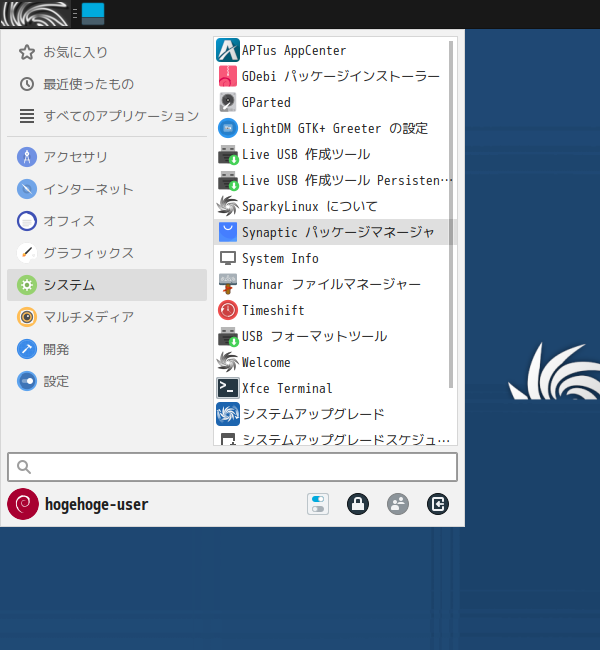Open the APTus AppCenter icon
This screenshot has height=650, width=600.
tap(228, 50)
